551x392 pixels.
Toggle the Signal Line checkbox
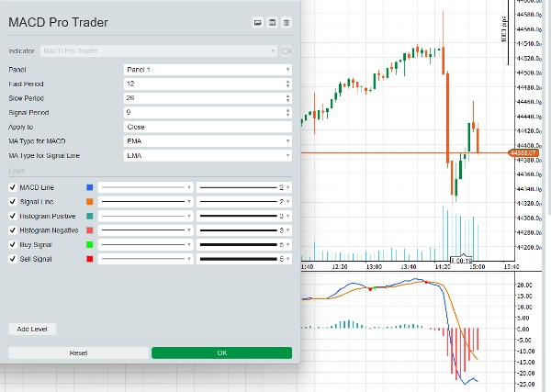point(13,202)
